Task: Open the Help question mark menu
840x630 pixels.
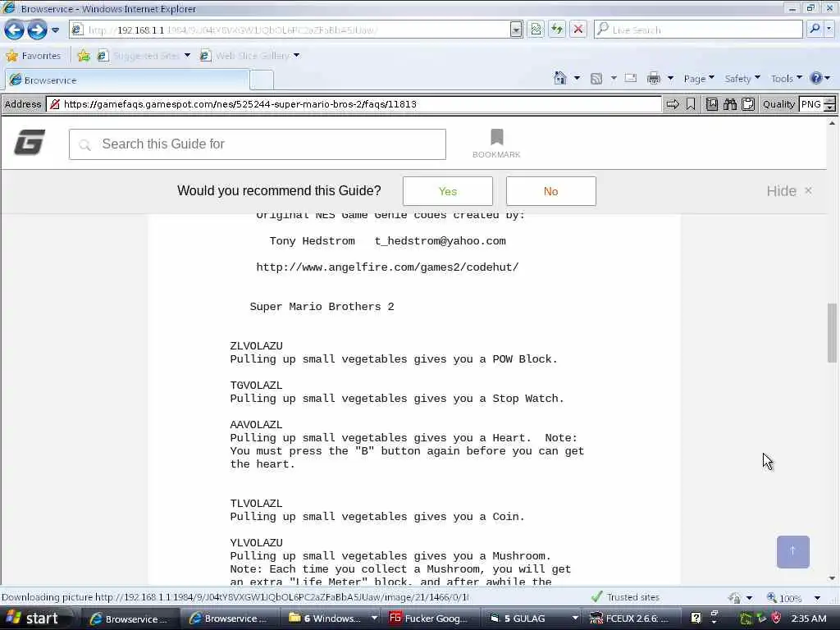Action: pos(819,79)
